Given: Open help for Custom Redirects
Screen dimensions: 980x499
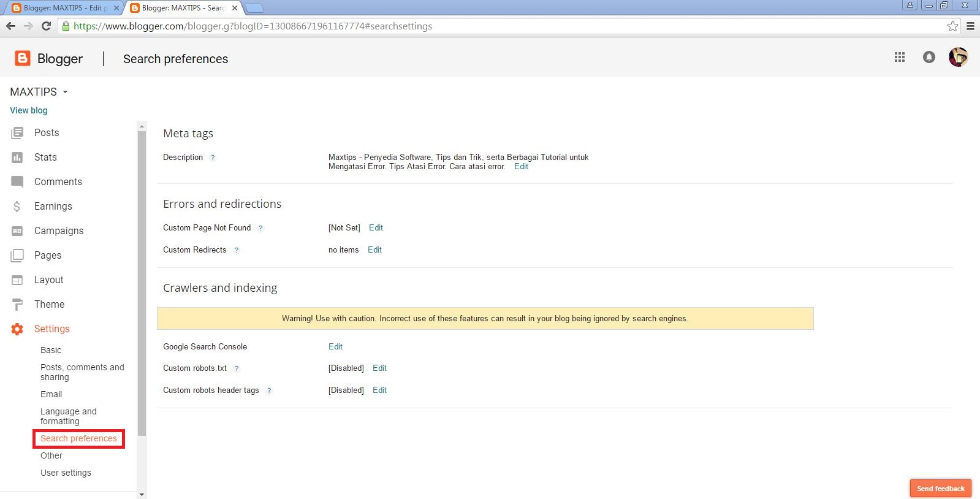Looking at the screenshot, I should coord(237,250).
